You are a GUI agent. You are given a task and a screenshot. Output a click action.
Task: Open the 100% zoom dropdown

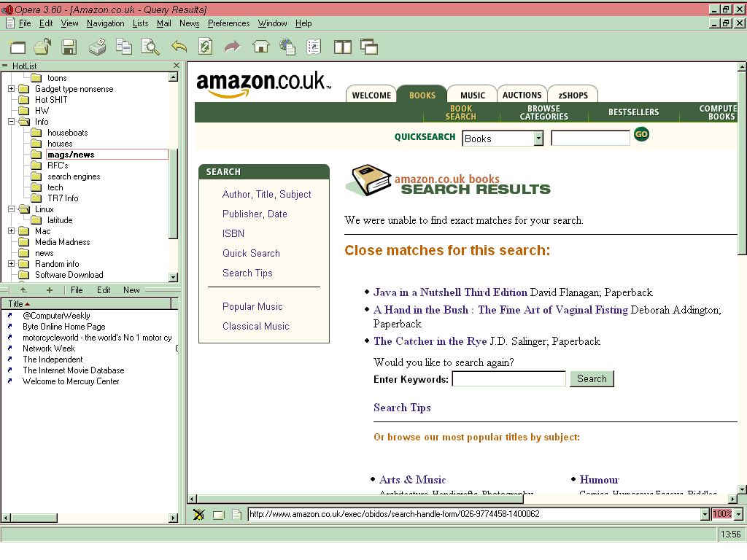tap(738, 514)
